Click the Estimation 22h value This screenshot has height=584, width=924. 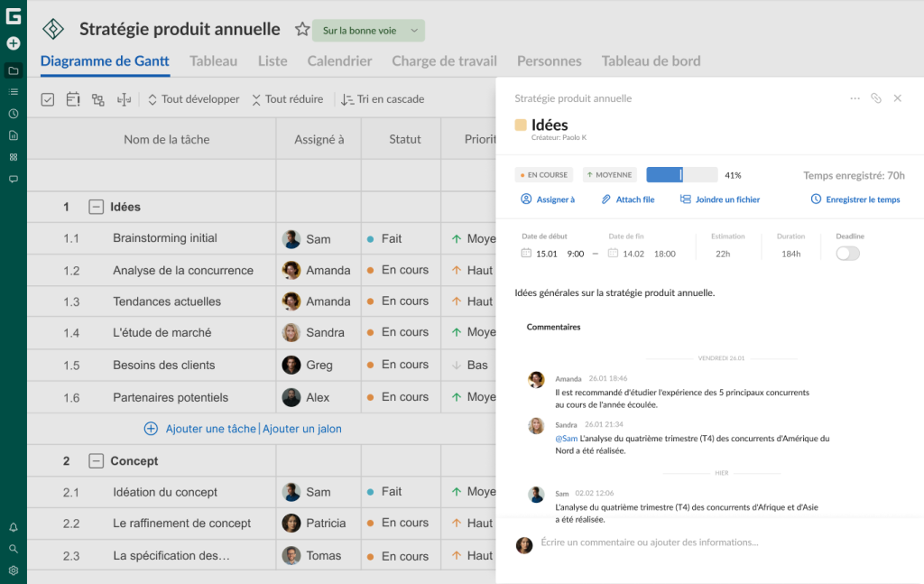coord(723,254)
